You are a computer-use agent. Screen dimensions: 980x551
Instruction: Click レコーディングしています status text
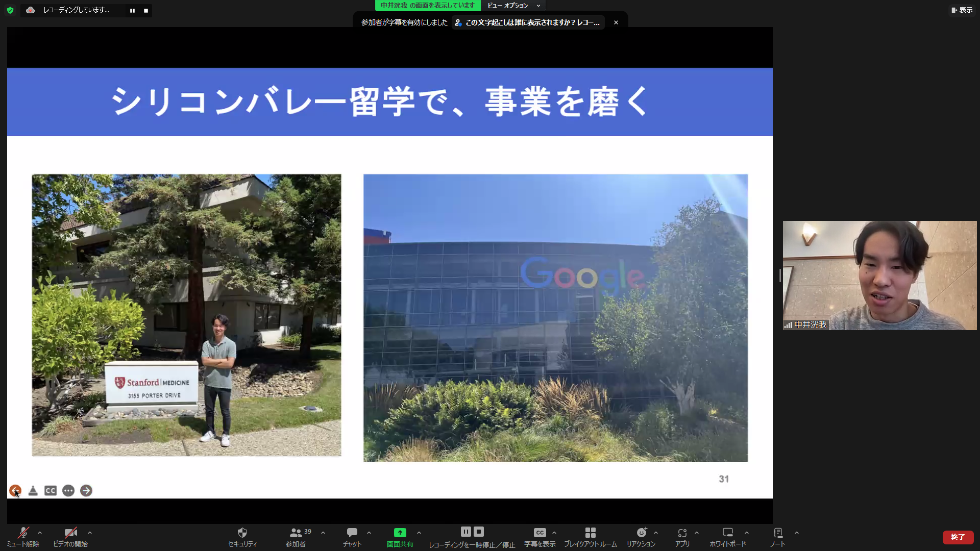[76, 10]
